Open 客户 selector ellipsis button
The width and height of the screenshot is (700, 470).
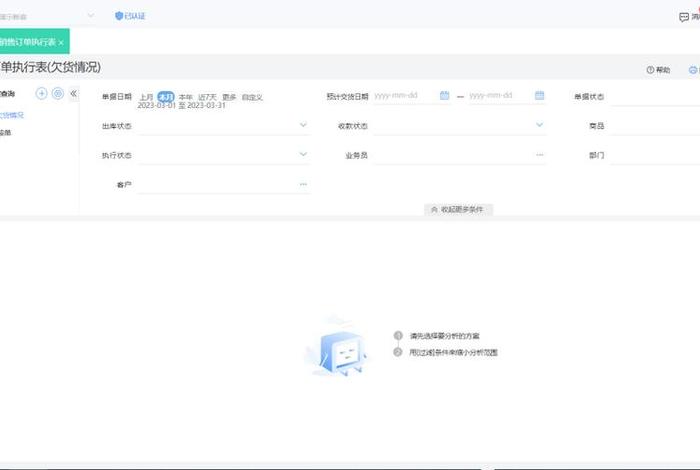point(303,184)
